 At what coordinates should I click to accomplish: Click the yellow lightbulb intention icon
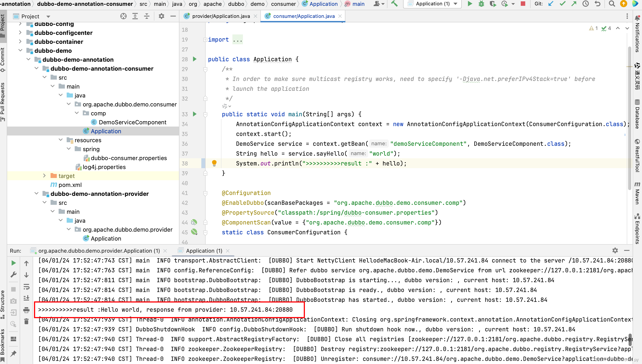214,163
